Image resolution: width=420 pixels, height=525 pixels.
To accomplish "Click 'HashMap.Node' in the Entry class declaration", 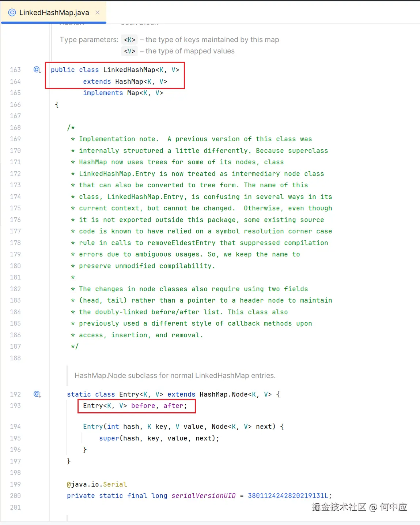I will click(x=224, y=394).
